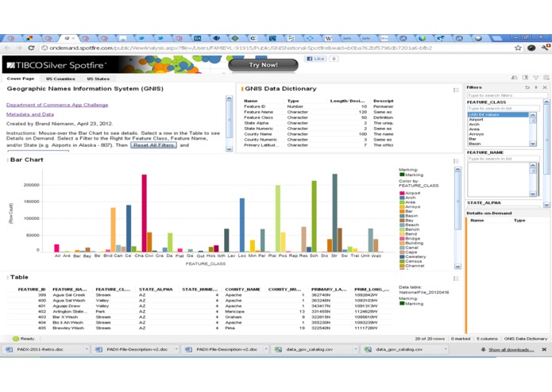Click the Try Now! button

click(264, 65)
